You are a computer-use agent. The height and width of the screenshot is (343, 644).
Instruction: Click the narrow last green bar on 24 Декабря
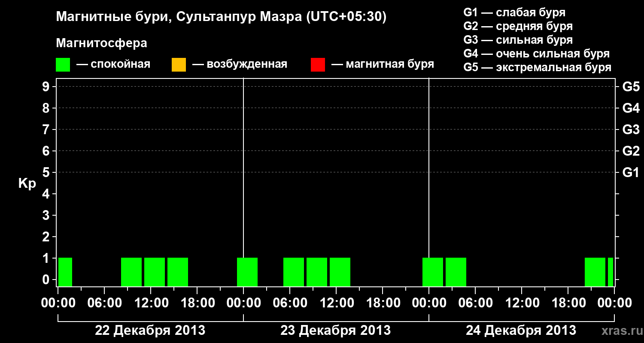[611, 272]
